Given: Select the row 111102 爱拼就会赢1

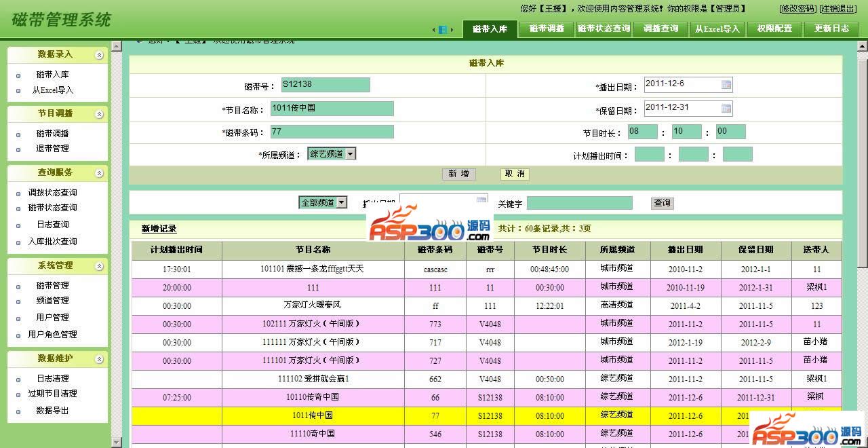Looking at the screenshot, I should tap(486, 379).
